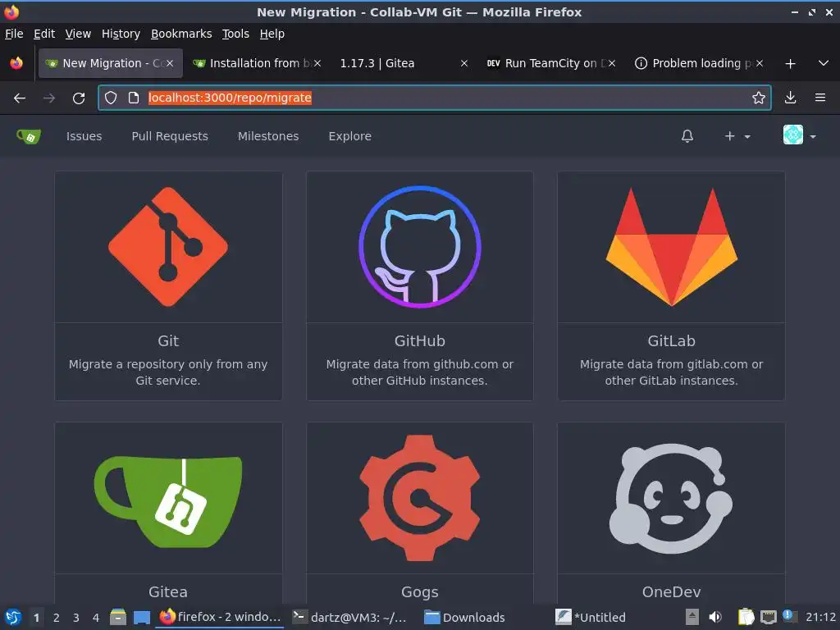The image size is (840, 630).
Task: Switch to workspace 3 in taskbar
Action: point(76,618)
